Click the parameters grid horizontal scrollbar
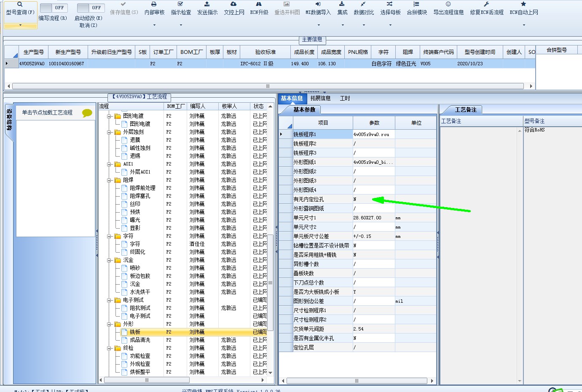Viewport: 582px width, 392px height. [357, 381]
